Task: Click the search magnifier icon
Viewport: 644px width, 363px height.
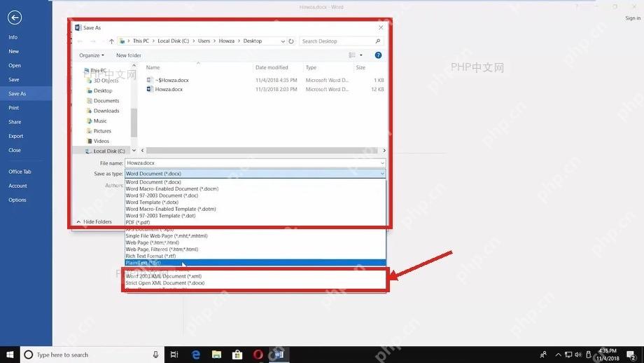Action: (377, 41)
